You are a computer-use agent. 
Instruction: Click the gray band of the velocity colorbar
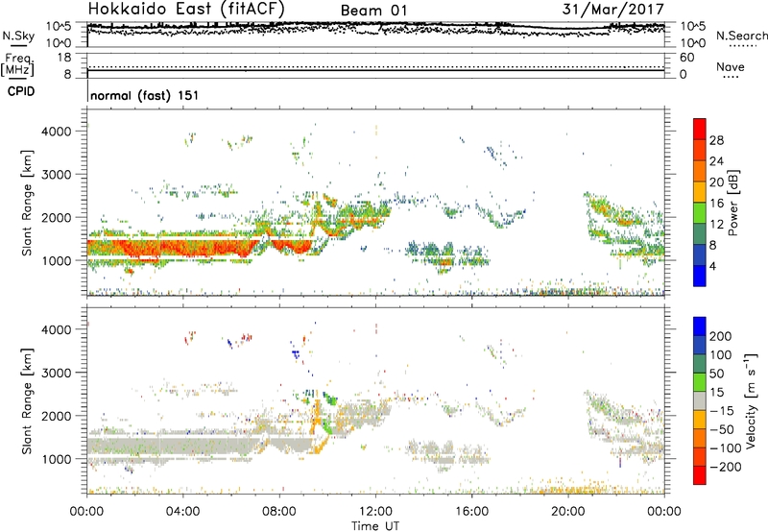click(x=700, y=400)
